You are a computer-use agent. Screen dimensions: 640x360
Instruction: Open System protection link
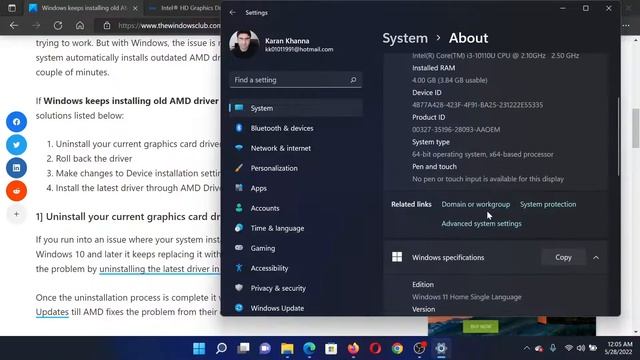548,204
